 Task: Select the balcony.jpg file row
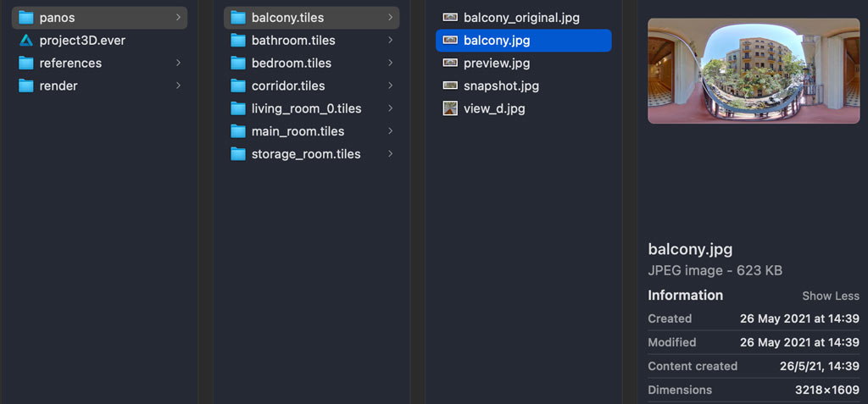click(x=523, y=41)
